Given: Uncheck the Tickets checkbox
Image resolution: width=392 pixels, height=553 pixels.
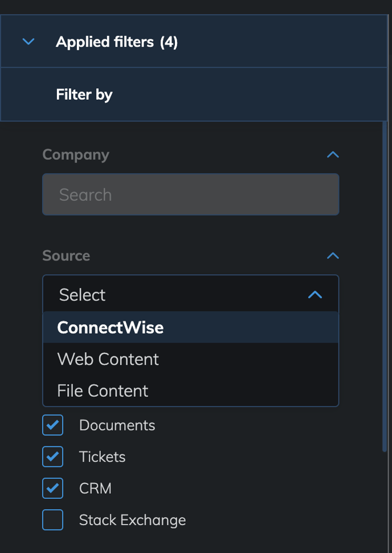Looking at the screenshot, I should click(x=53, y=457).
